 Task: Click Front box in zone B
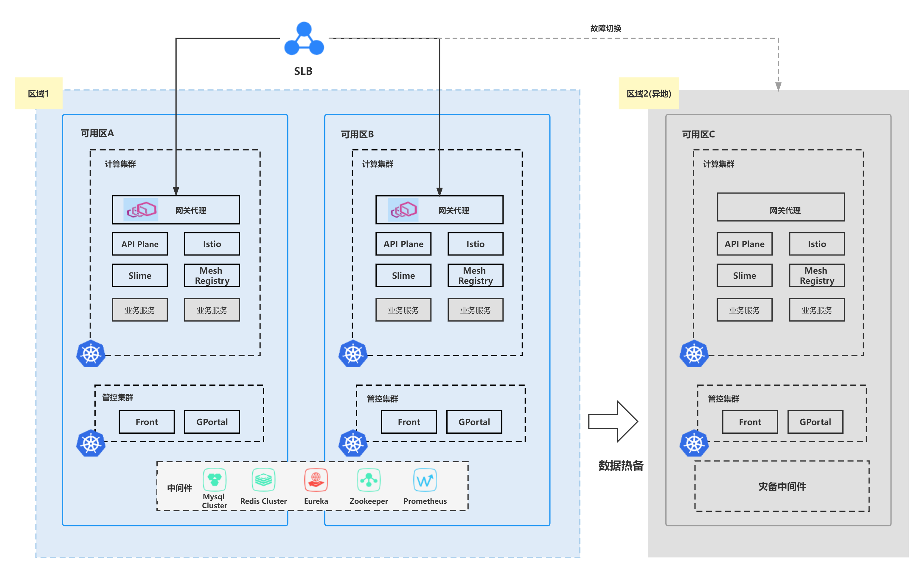pyautogui.click(x=409, y=422)
